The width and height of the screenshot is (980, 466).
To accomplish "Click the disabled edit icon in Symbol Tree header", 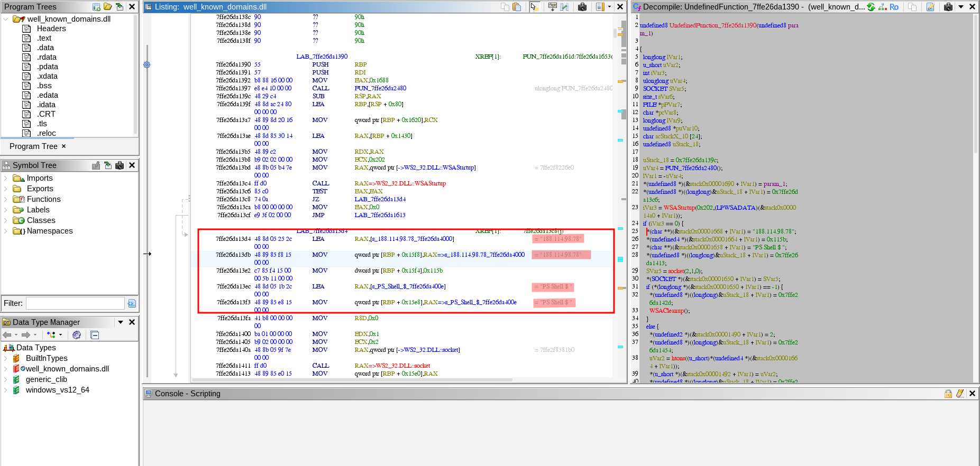I will 96,165.
